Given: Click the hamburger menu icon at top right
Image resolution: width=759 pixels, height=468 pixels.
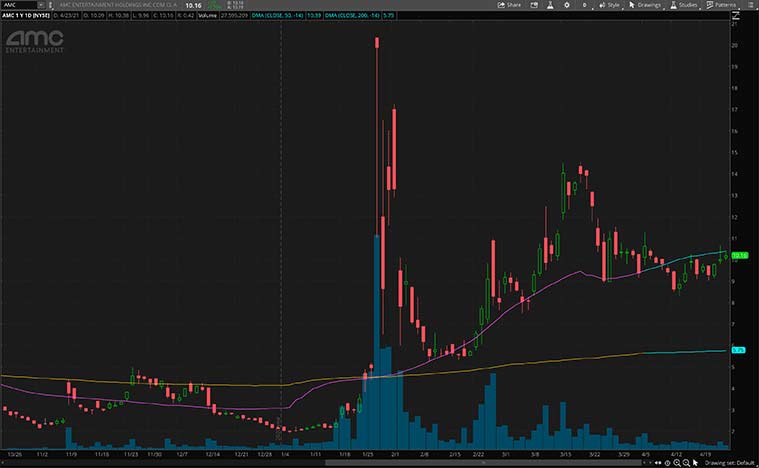Looking at the screenshot, I should pyautogui.click(x=751, y=5).
